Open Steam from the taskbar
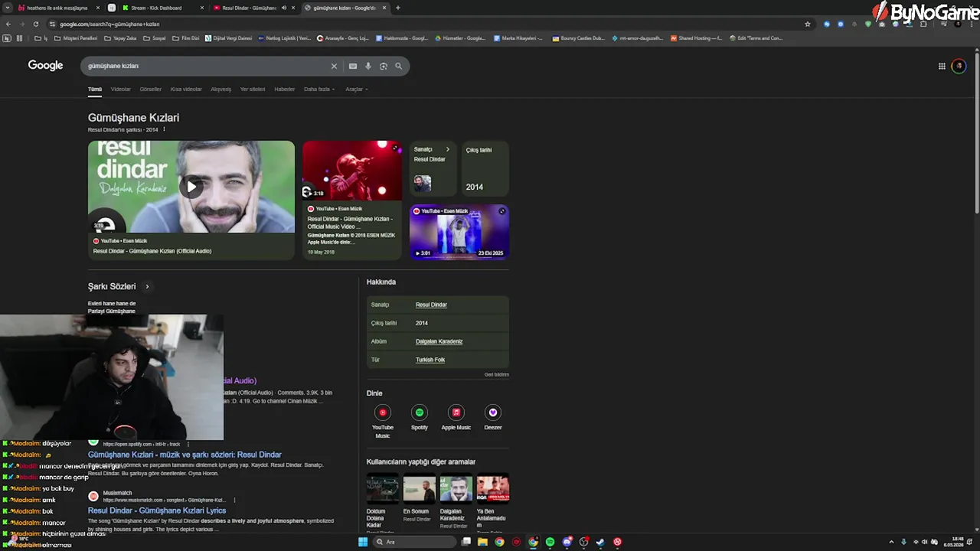 click(600, 542)
